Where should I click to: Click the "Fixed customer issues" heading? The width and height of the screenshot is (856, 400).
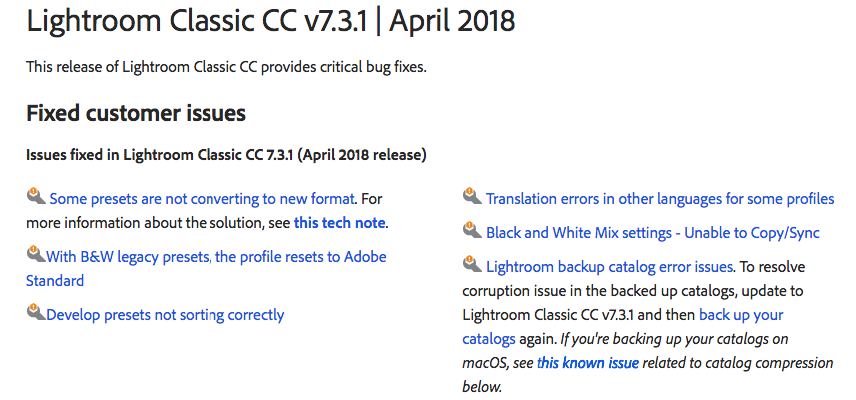coord(136,113)
